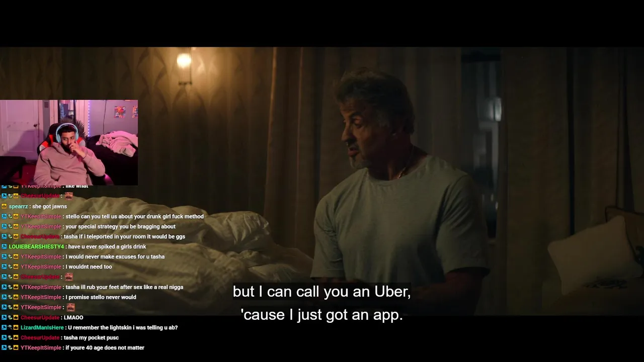Click the face emote in YTKeepItSimple's emote-only message

pyautogui.click(x=71, y=307)
